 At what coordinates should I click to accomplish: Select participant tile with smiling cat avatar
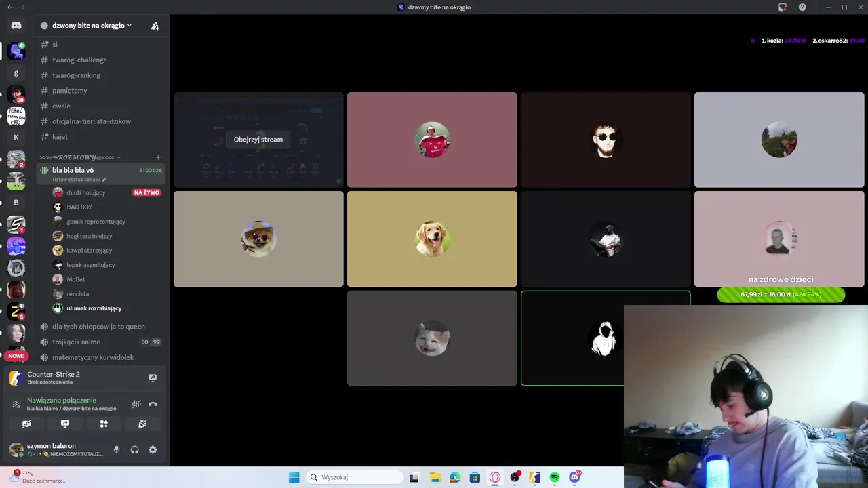[x=432, y=338]
